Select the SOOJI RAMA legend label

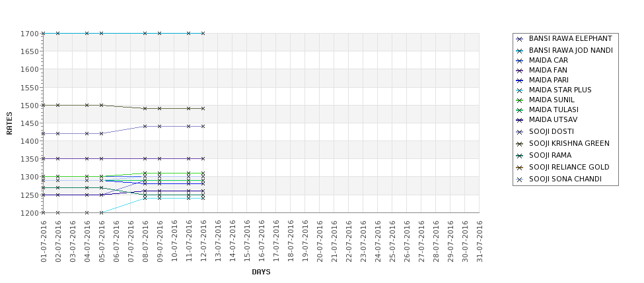(x=550, y=156)
